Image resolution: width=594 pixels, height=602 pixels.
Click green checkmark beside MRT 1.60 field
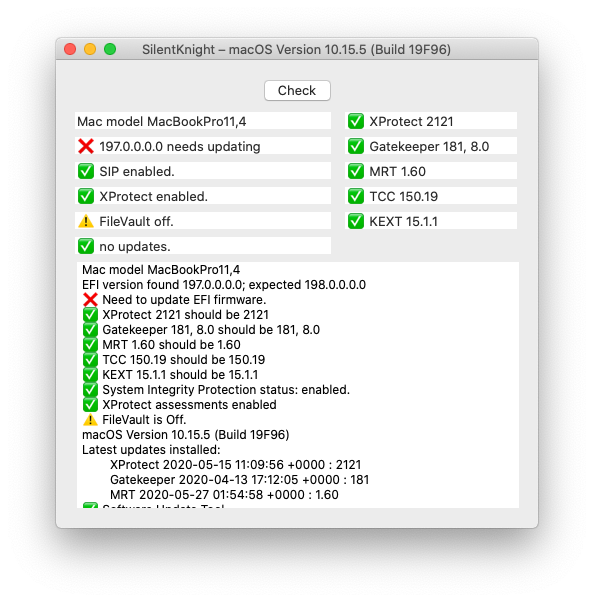point(356,171)
